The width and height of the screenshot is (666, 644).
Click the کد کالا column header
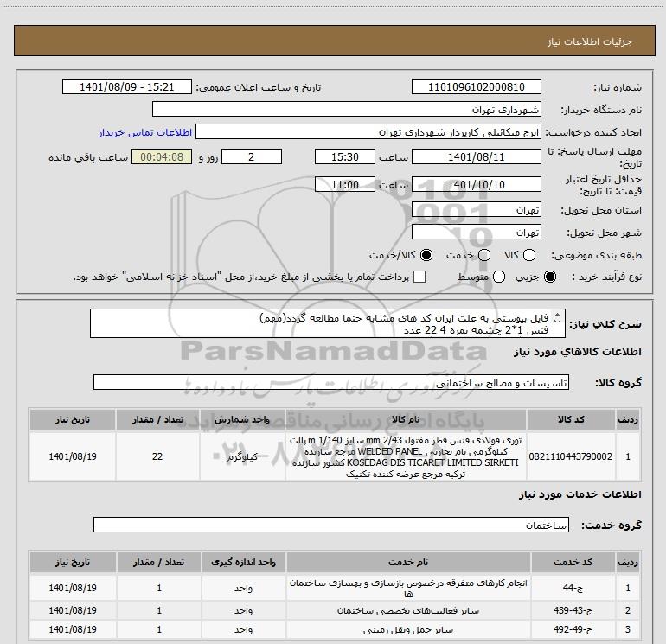click(x=571, y=419)
